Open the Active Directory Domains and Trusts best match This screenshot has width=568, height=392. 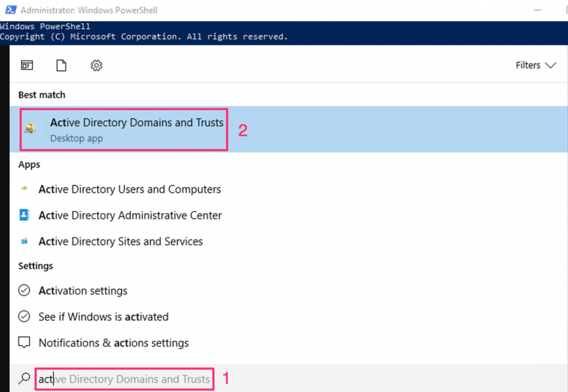coord(136,123)
